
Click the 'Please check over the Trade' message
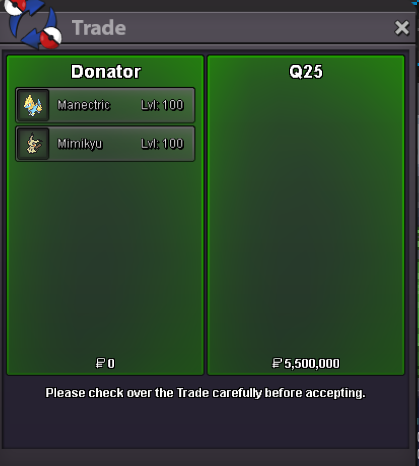(205, 393)
